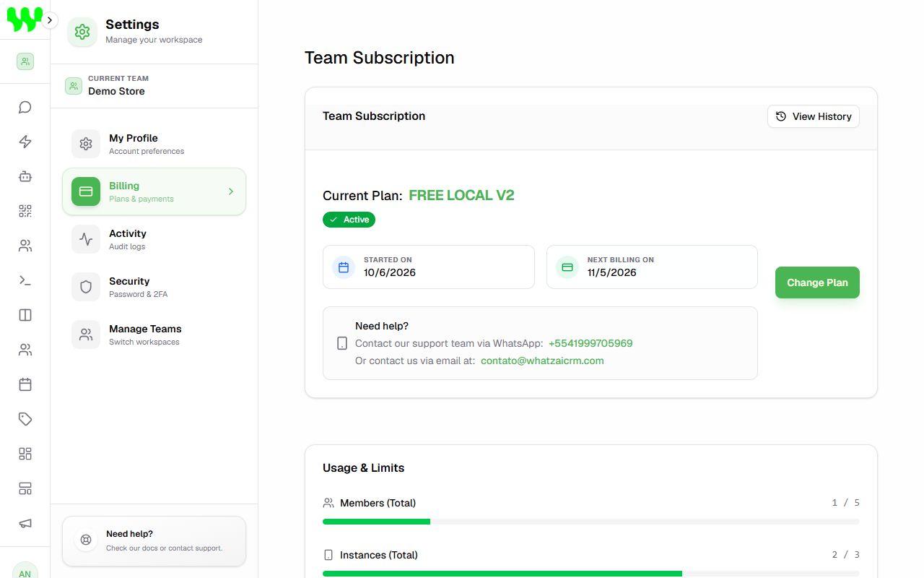The image size is (924, 578).
Task: Click the members icon beside Members (Total)
Action: coord(328,503)
